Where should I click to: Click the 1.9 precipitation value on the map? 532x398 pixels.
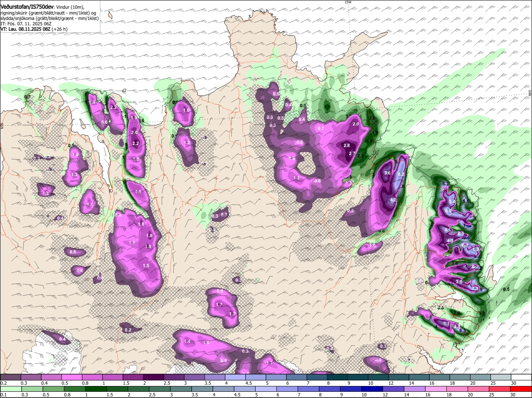click(x=134, y=118)
